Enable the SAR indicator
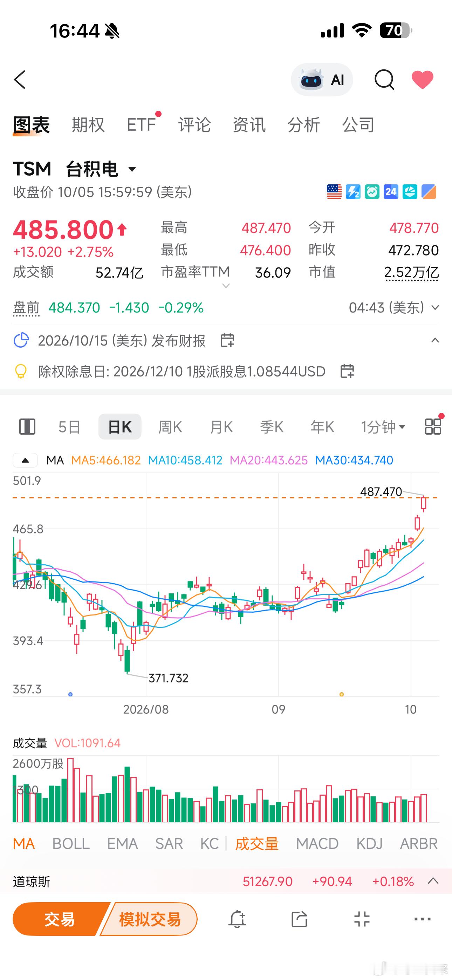 tap(169, 843)
